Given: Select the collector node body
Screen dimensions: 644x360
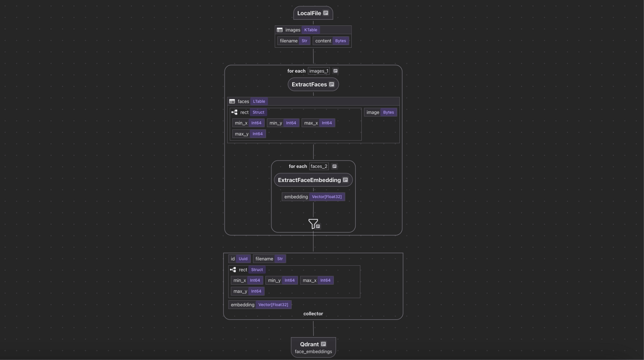Looking at the screenshot, I should click(x=313, y=313).
